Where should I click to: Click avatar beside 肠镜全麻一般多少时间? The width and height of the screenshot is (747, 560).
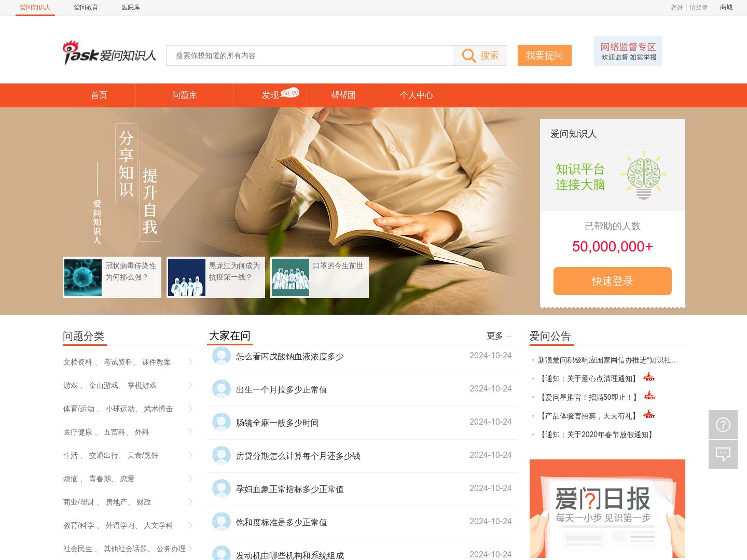(222, 422)
